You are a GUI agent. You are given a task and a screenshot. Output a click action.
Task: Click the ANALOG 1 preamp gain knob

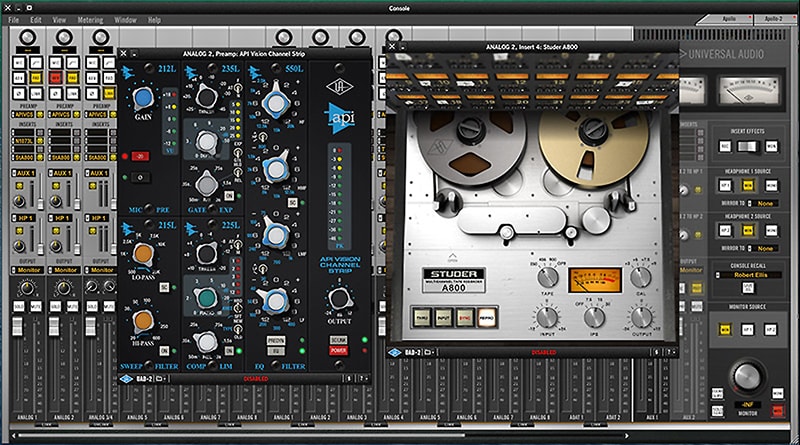click(x=27, y=37)
